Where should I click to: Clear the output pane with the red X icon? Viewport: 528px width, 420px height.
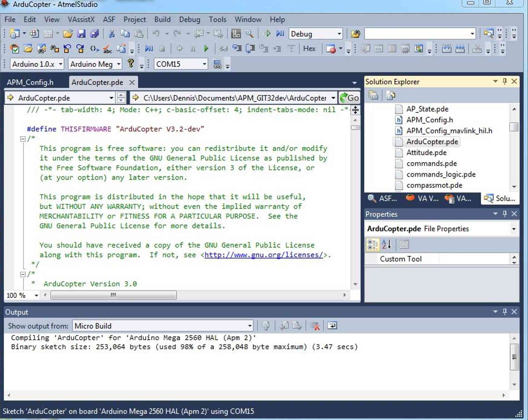coord(315,325)
